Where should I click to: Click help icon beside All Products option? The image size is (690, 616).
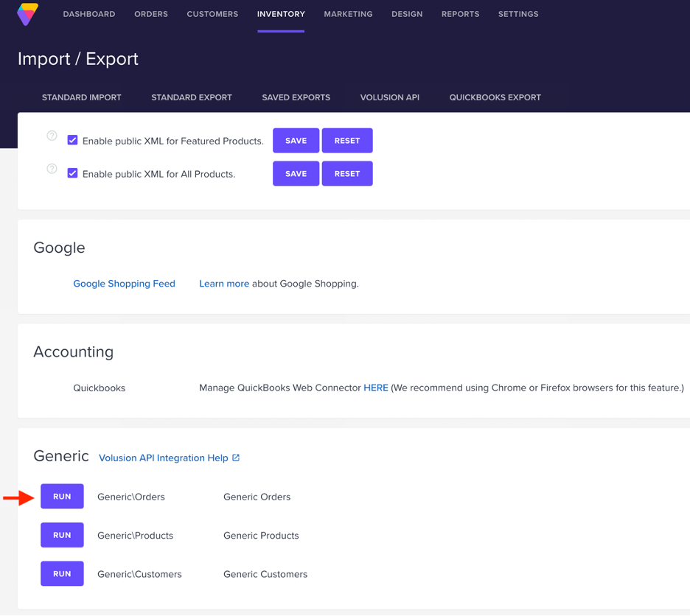(52, 169)
